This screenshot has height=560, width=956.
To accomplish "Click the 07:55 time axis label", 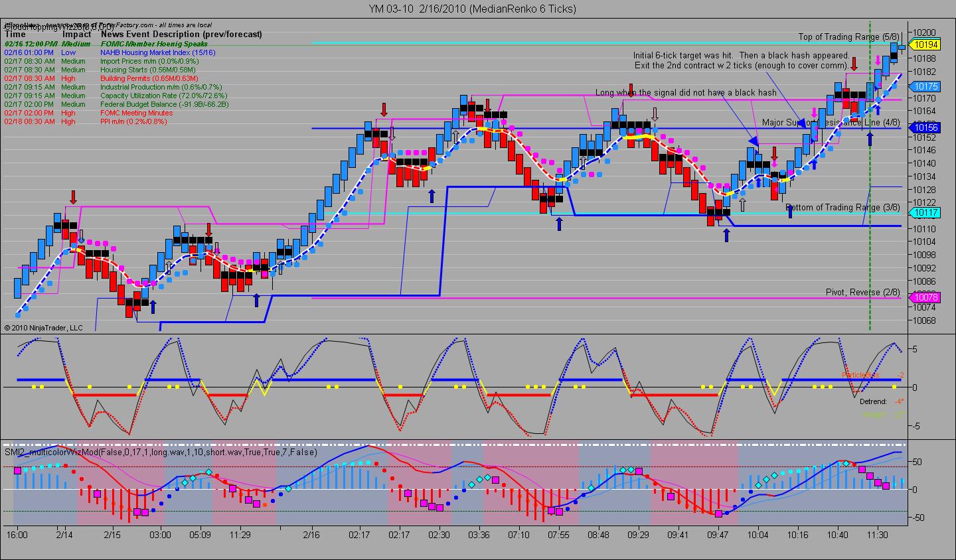I will coord(558,535).
